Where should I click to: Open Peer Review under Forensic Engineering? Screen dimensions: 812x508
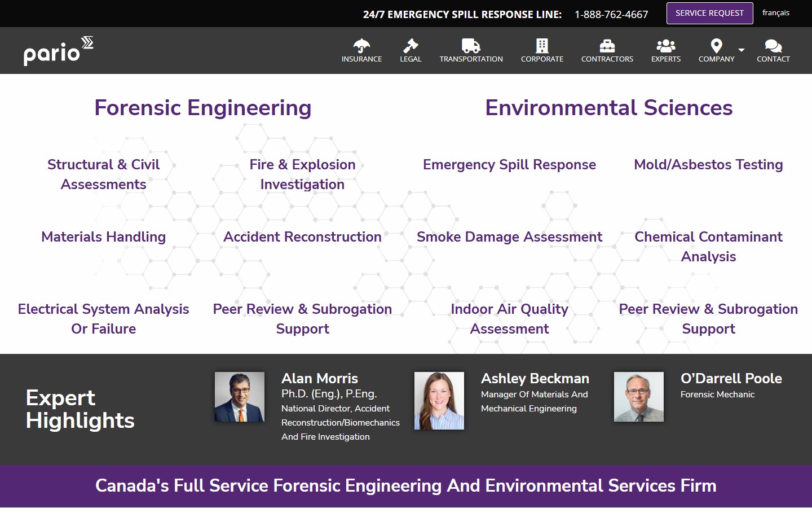pos(303,319)
